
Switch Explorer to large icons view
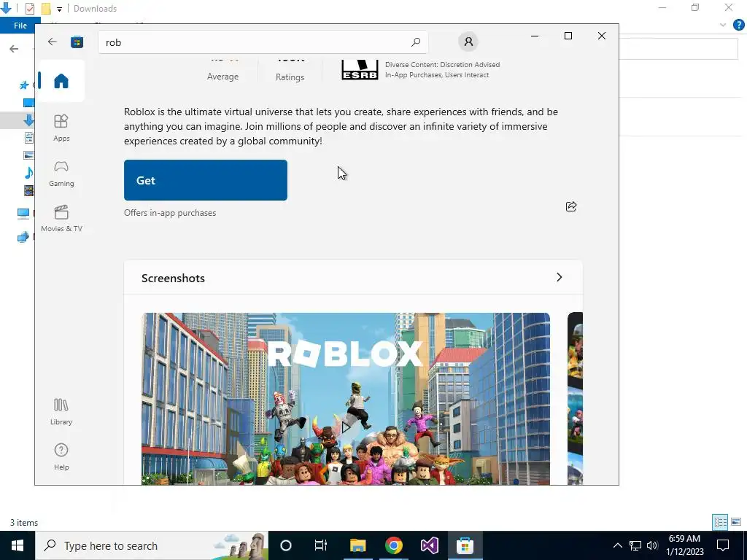pyautogui.click(x=736, y=522)
